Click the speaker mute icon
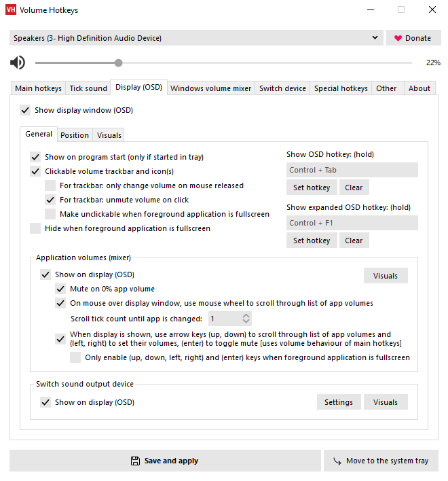This screenshot has height=481, width=448. coord(18,63)
